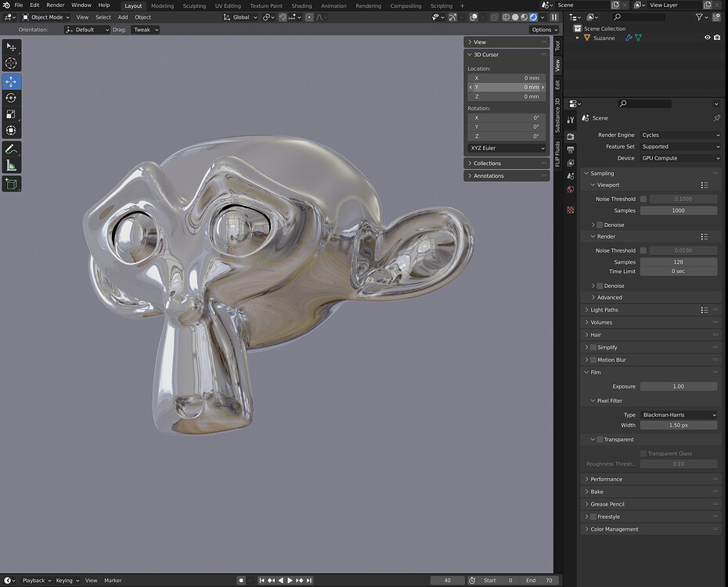Open the Output properties tab icon

tap(571, 150)
